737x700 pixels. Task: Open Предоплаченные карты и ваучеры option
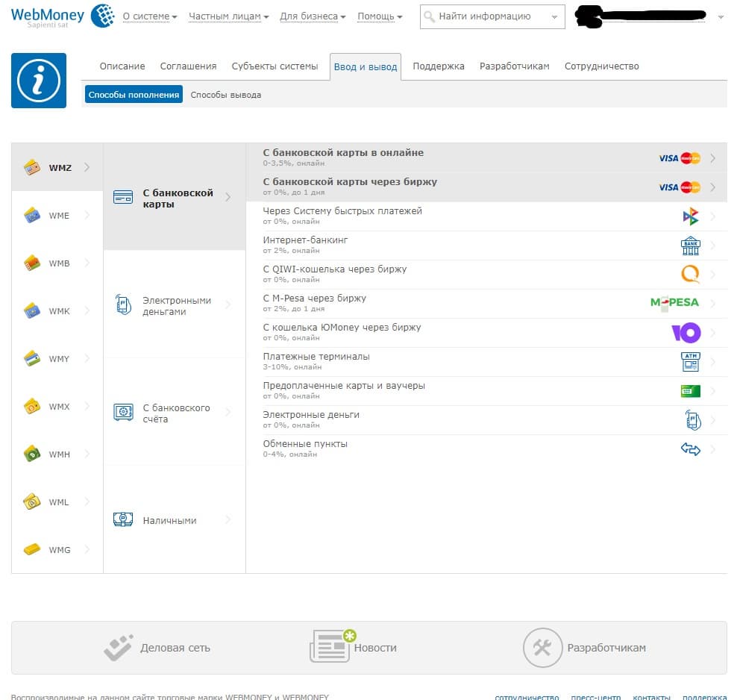[x=486, y=391]
